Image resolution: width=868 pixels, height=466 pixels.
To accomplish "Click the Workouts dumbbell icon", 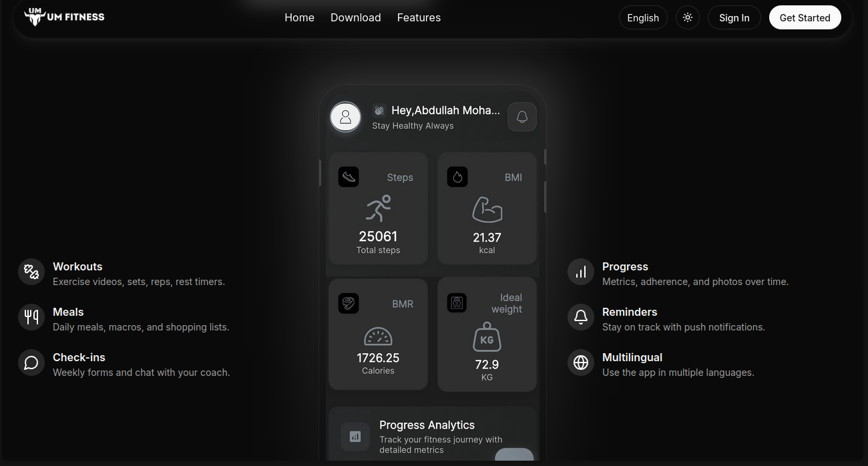I will (x=31, y=272).
